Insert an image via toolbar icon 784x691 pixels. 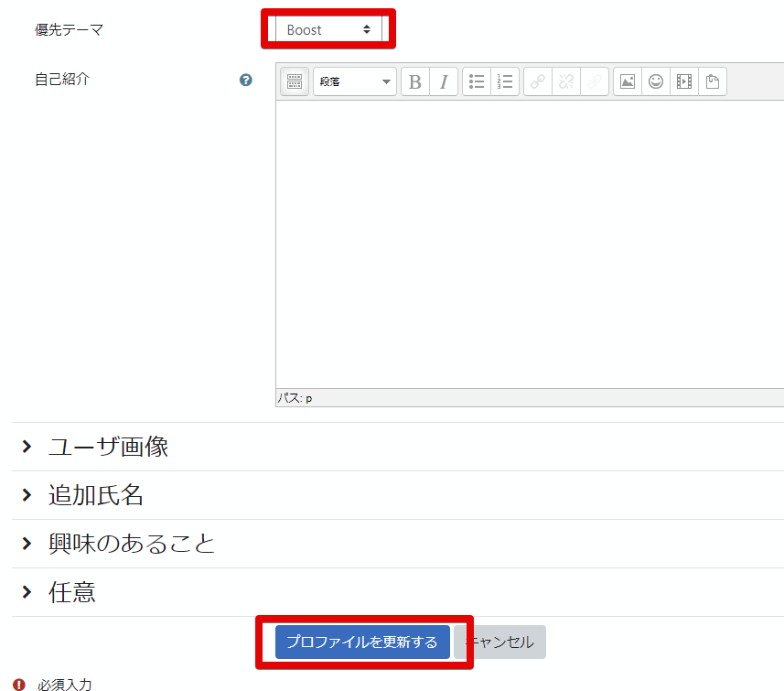(x=628, y=81)
